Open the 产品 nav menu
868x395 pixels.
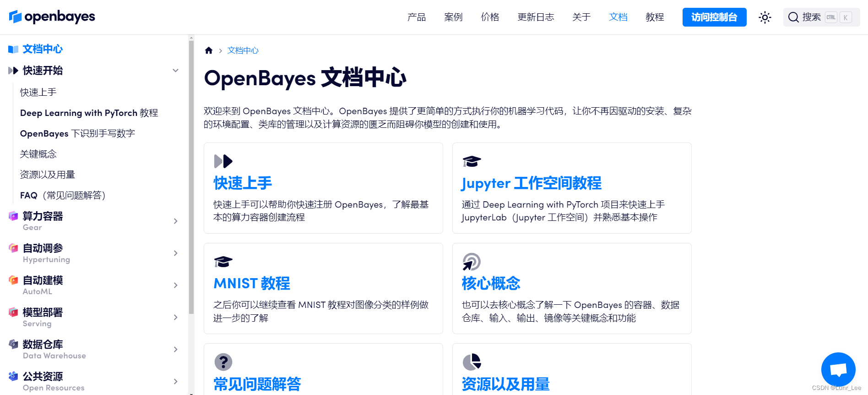[417, 17]
